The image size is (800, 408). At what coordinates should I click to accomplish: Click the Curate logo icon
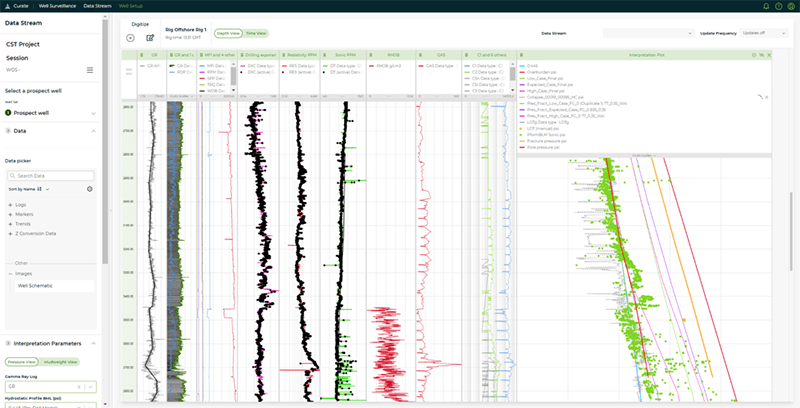7,5
